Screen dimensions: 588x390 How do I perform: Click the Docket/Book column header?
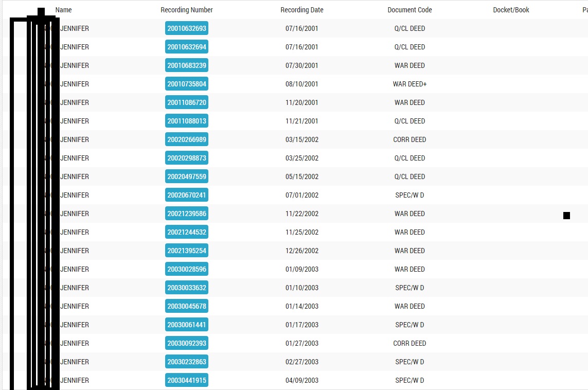click(511, 10)
